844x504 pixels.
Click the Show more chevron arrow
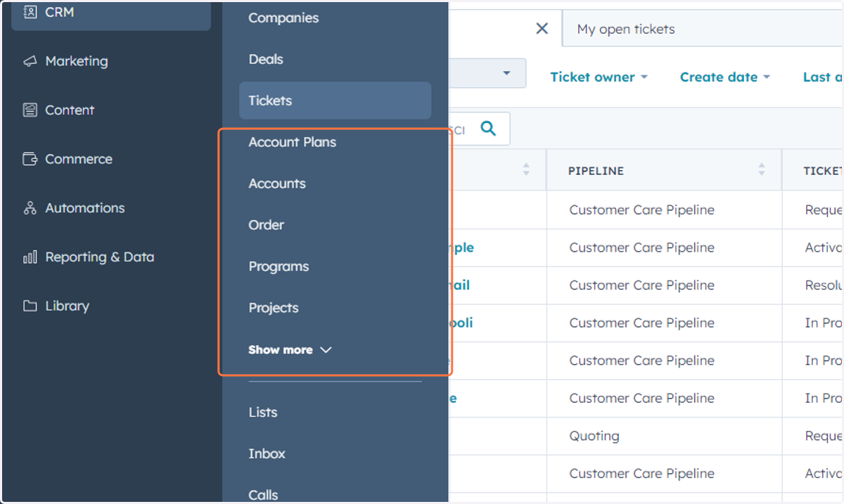coord(326,349)
